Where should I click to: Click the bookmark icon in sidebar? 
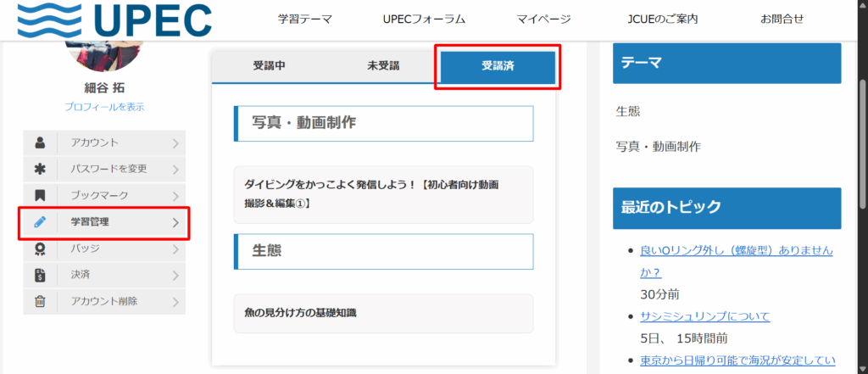[x=40, y=196]
